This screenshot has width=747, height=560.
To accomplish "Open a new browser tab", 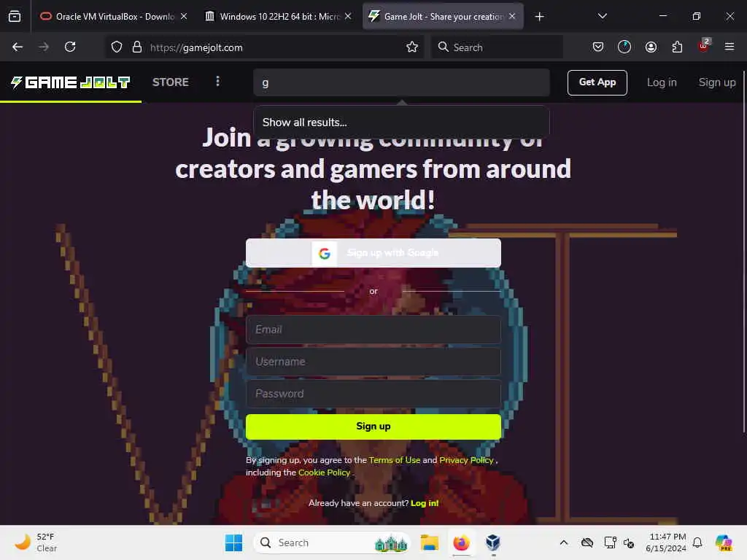I will (539, 17).
